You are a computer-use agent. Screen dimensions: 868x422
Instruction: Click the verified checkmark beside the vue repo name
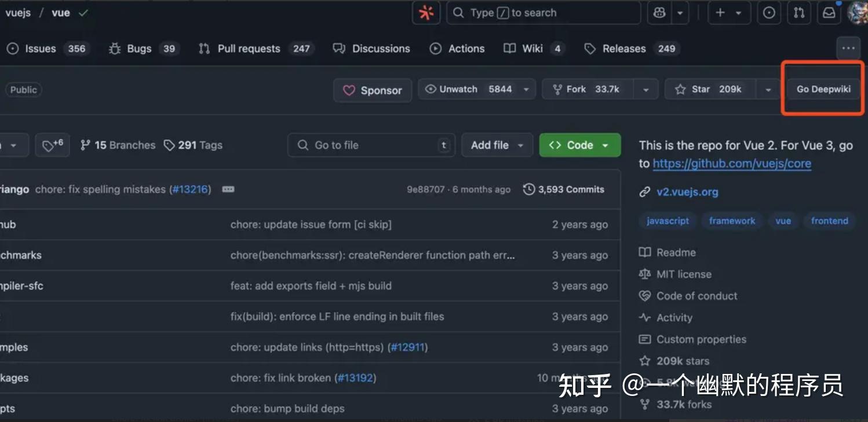(83, 12)
